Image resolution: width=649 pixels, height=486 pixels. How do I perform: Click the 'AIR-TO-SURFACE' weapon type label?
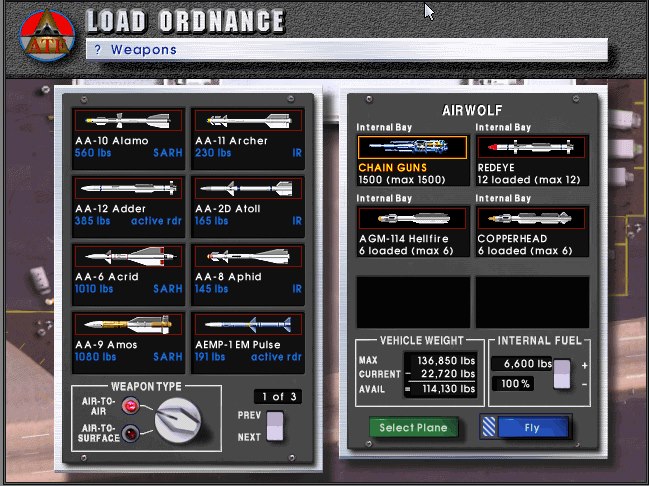(x=99, y=433)
